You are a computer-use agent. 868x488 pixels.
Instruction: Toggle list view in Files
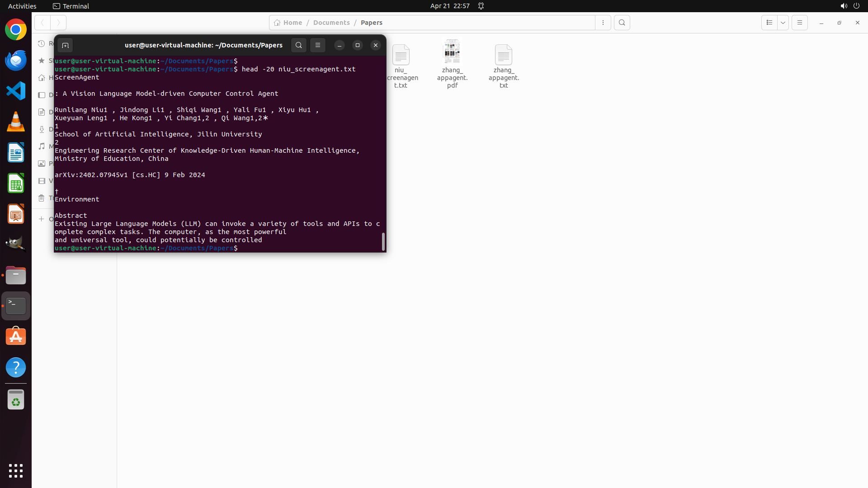(x=769, y=23)
